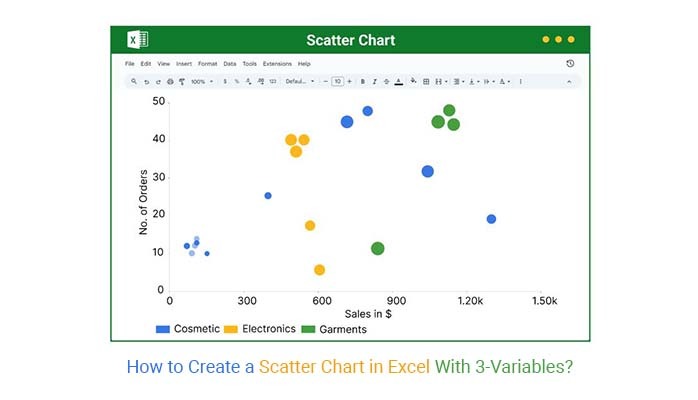Toggle italic formatting
The height and width of the screenshot is (400, 698).
375,81
